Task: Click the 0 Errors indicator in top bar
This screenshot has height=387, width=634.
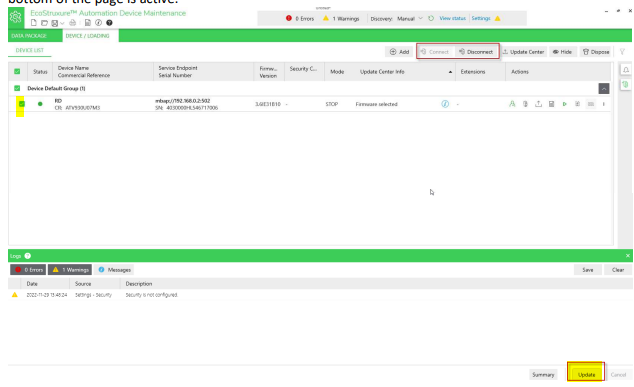Action: (300, 19)
